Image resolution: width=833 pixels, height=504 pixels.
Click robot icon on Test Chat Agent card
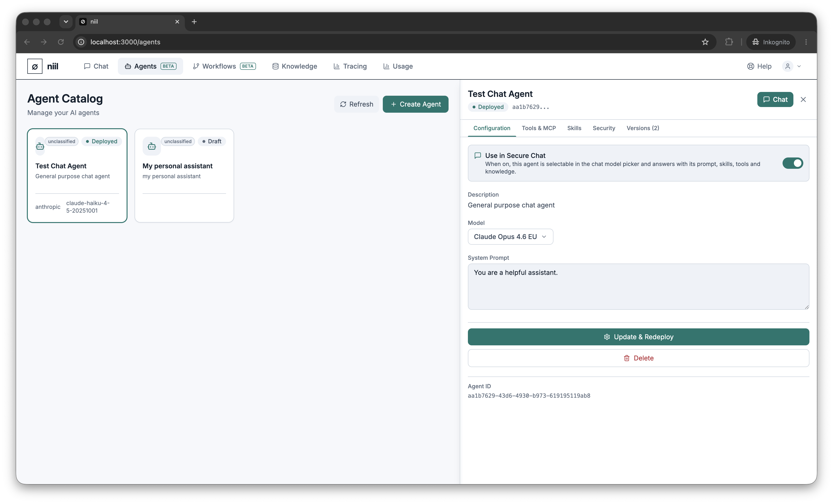point(40,146)
